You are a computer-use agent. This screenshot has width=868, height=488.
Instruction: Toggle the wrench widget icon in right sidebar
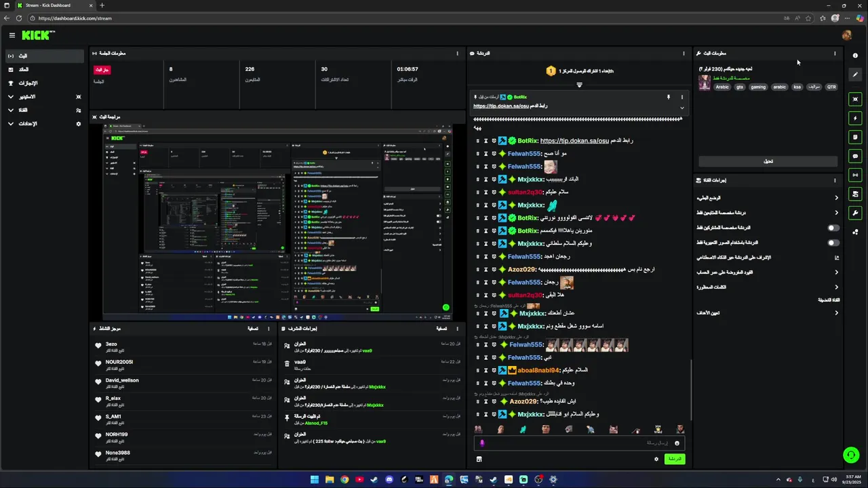pyautogui.click(x=855, y=213)
